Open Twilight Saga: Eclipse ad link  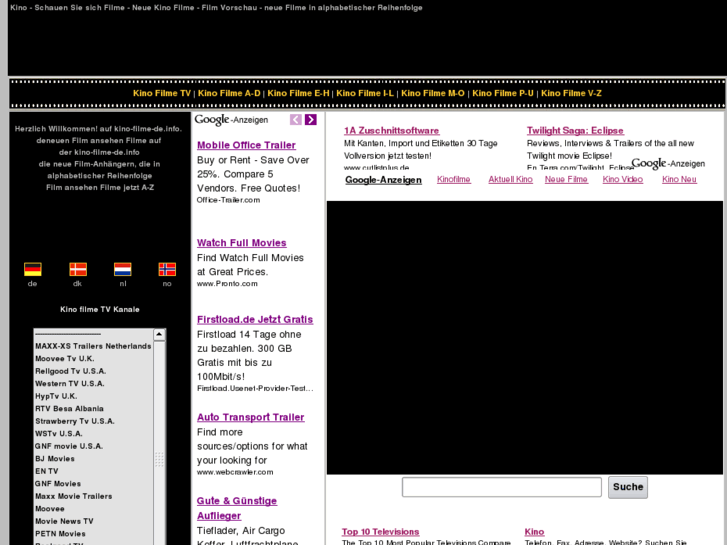pyautogui.click(x=575, y=131)
